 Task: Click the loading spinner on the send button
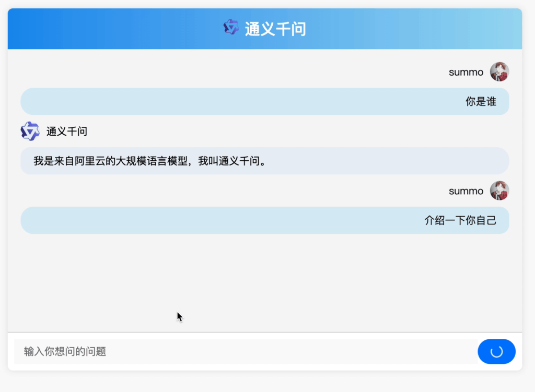point(496,351)
